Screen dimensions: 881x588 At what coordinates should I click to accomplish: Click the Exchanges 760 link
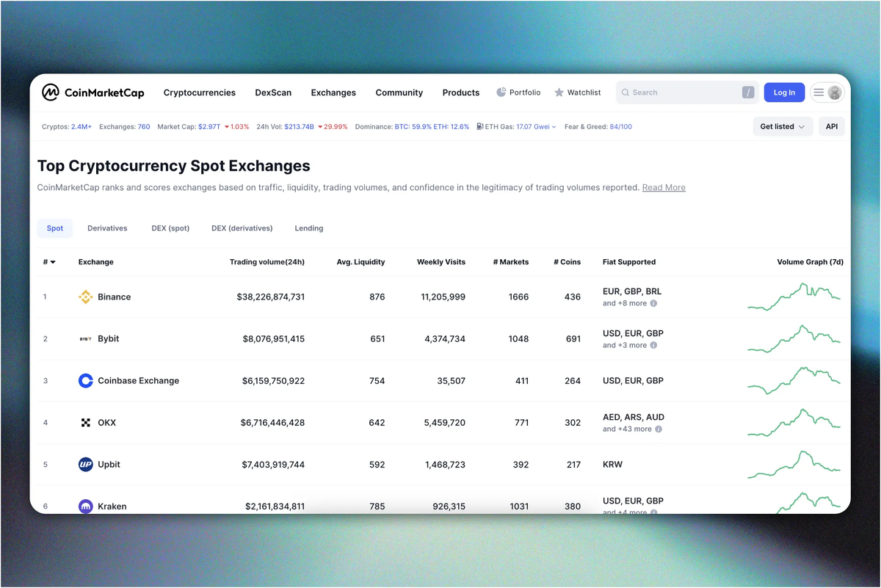click(x=144, y=126)
